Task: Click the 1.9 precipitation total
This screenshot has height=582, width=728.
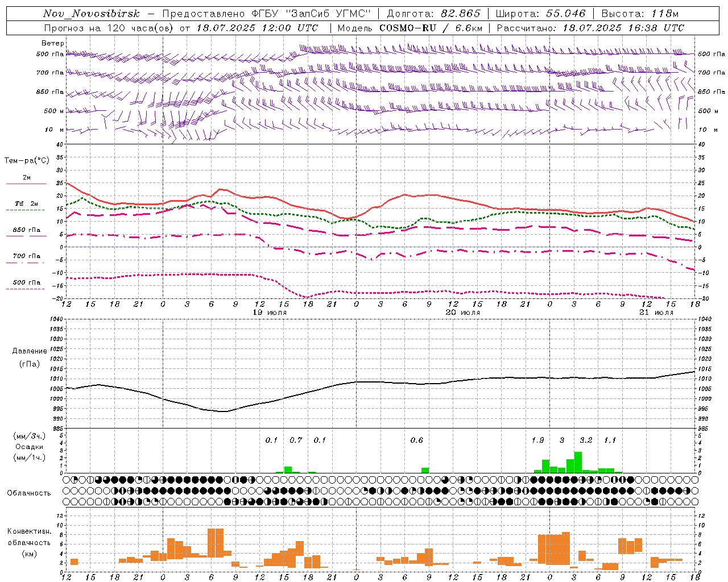Action: (x=537, y=440)
